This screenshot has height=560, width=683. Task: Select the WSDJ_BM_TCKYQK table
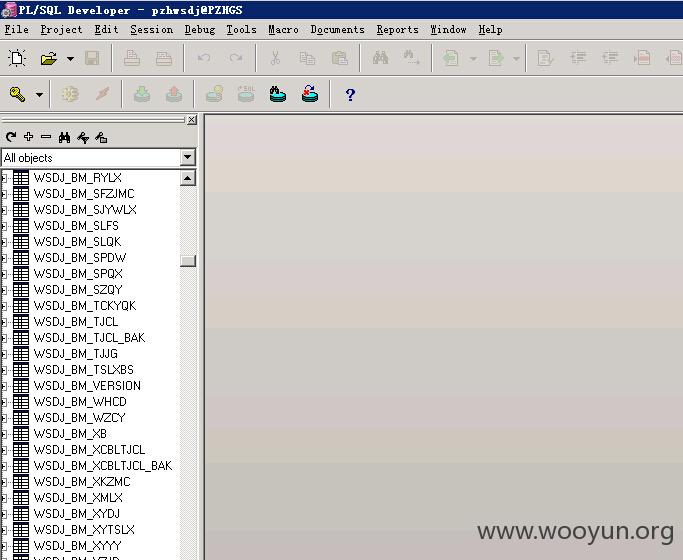(x=85, y=306)
